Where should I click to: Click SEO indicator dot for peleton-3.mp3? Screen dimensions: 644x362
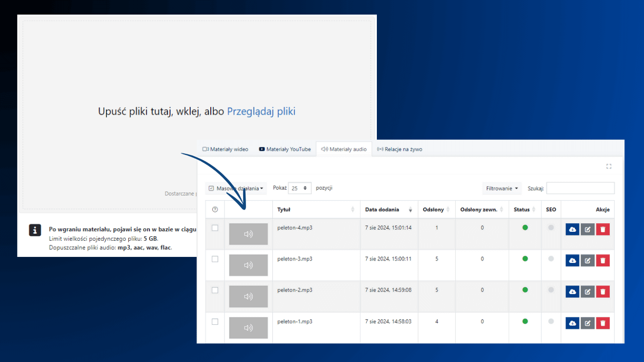click(551, 259)
